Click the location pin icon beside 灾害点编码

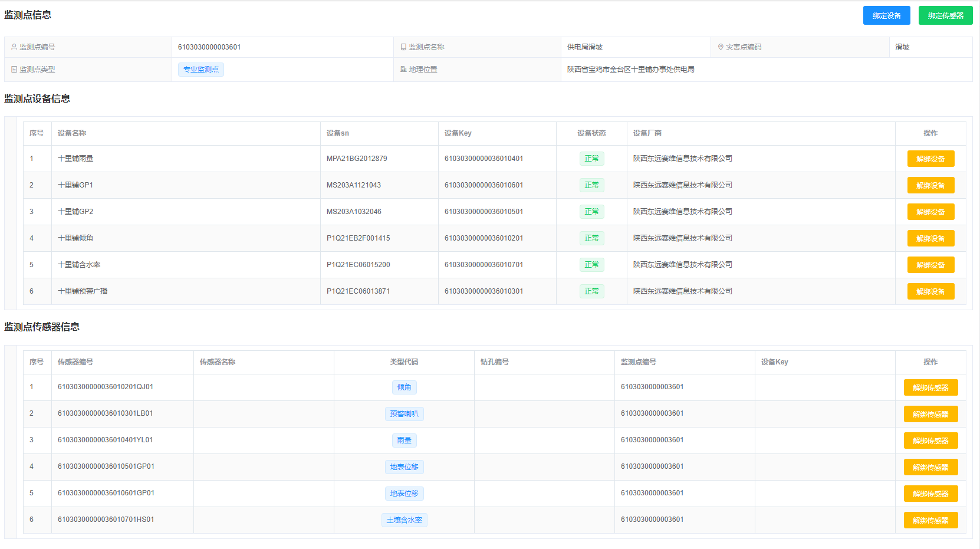click(x=721, y=47)
